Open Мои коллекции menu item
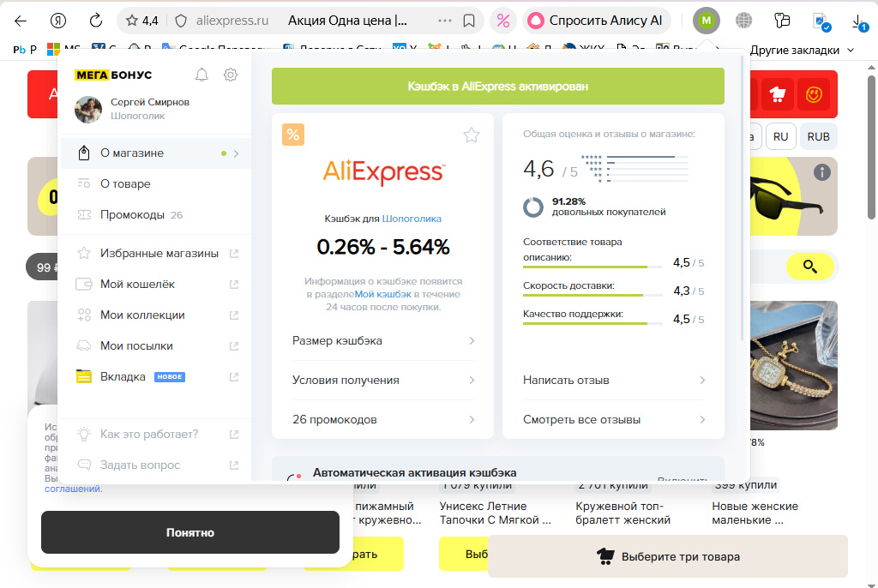 [x=156, y=315]
